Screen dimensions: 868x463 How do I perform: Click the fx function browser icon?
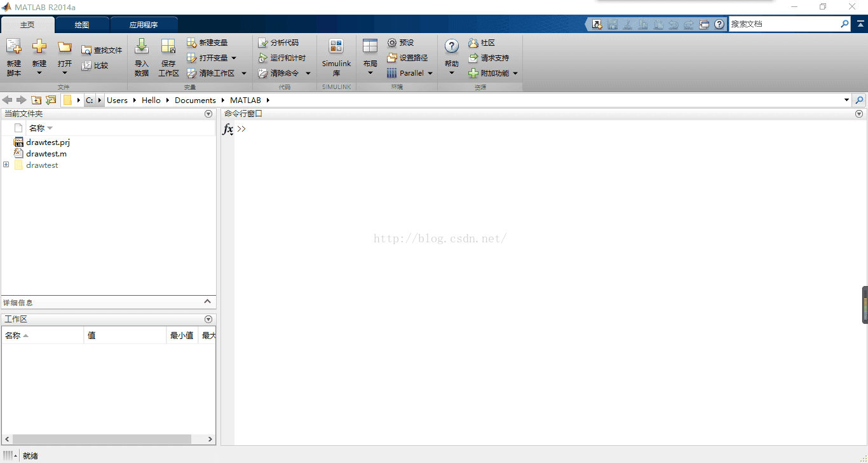(228, 129)
